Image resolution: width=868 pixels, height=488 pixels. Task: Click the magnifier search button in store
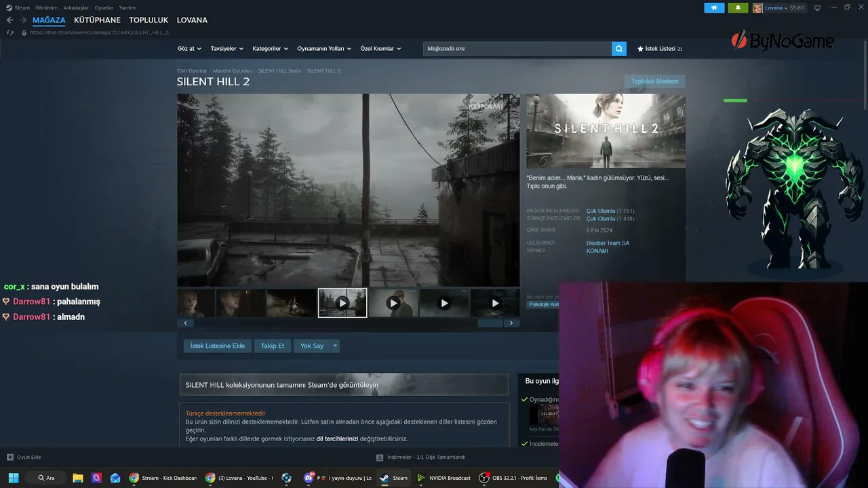tap(618, 49)
